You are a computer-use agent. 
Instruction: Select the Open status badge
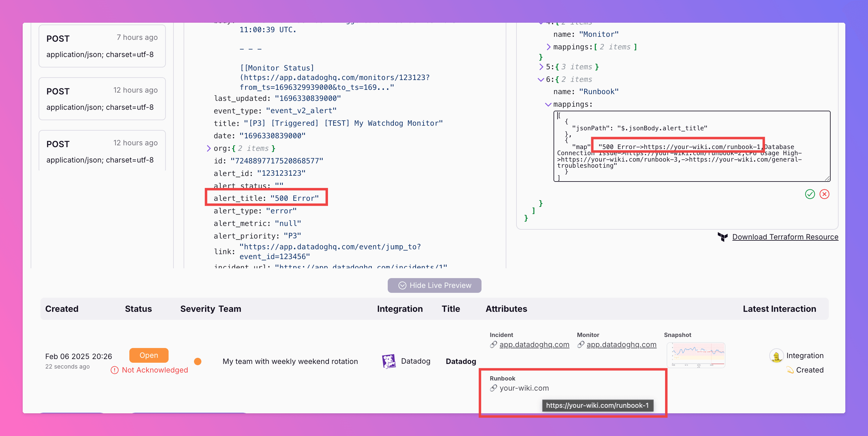(x=147, y=355)
